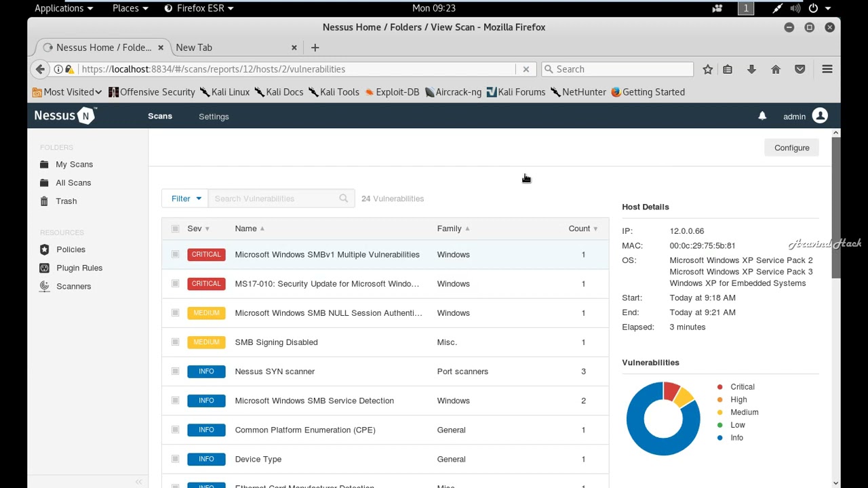Open the system volume icon in top panel
868x488 pixels.
pos(795,8)
